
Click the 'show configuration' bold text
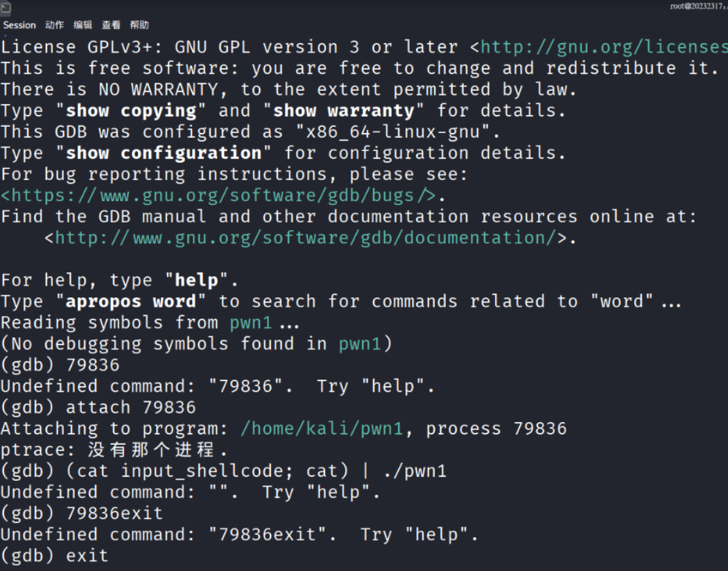(x=164, y=153)
